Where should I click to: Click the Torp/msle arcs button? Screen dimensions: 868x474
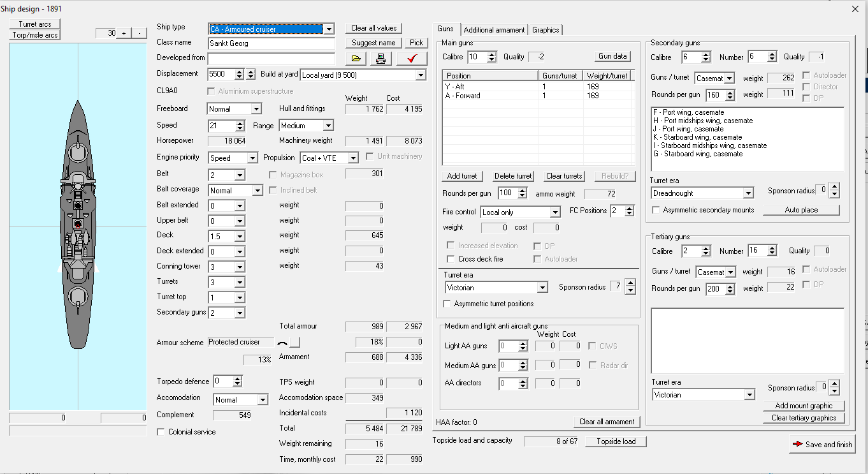tap(35, 35)
